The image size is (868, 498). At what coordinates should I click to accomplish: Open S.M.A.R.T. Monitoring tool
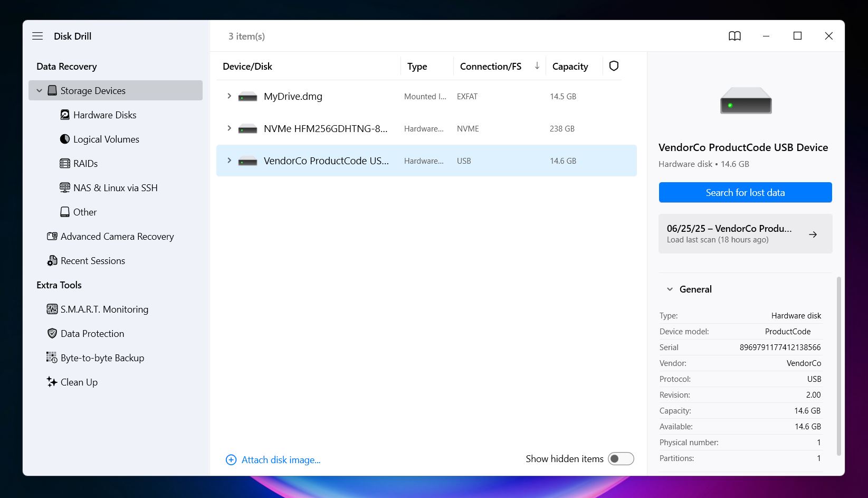[104, 309]
